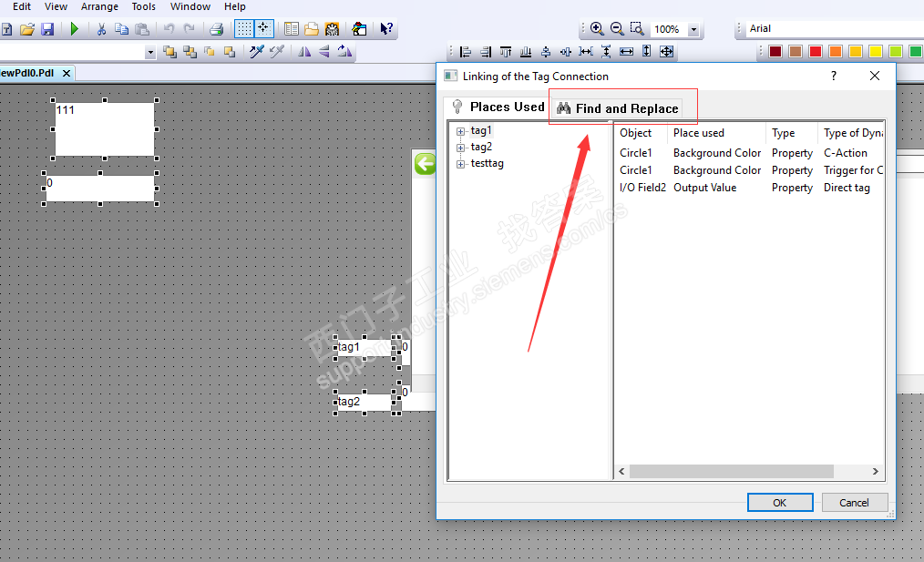Select the testtag tree item
The width and height of the screenshot is (924, 562).
(x=487, y=163)
